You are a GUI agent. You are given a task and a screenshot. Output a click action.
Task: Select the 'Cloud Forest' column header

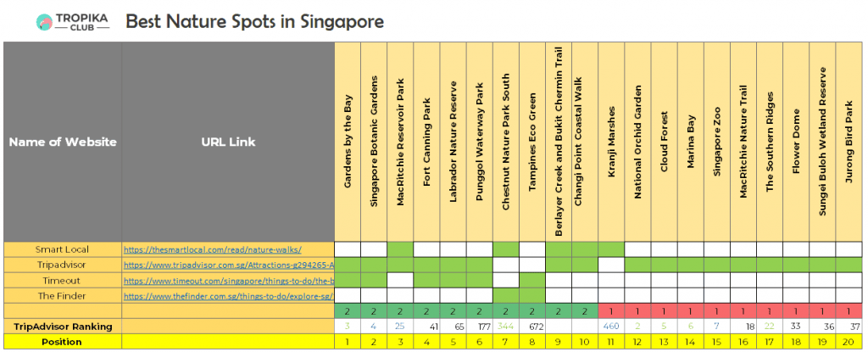665,142
